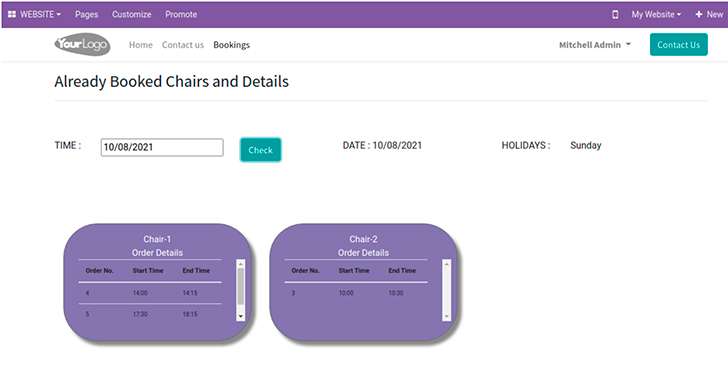Select order 5 row in Chair-1
Viewport: 728px width, 368px height.
[150, 314]
